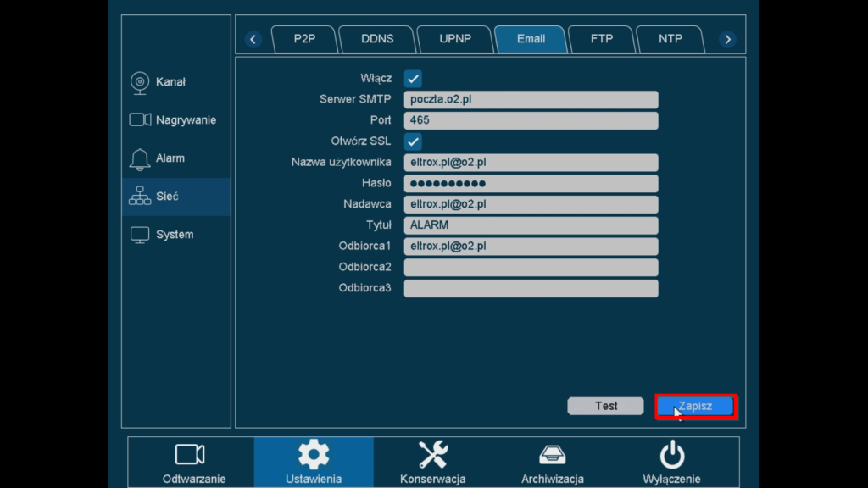The image size is (868, 488).
Task: Click the System monitor icon
Action: click(140, 235)
